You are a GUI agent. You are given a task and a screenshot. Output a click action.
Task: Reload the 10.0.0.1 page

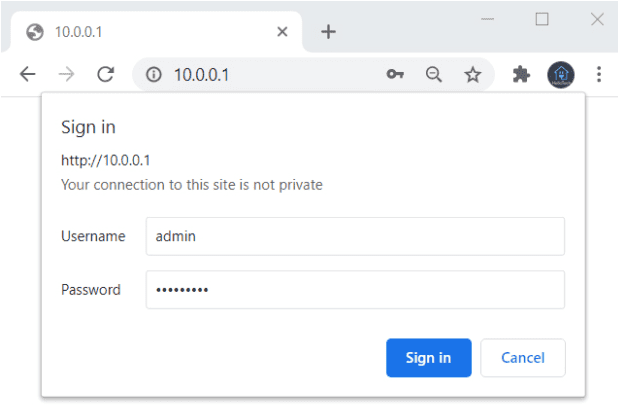pyautogui.click(x=105, y=74)
